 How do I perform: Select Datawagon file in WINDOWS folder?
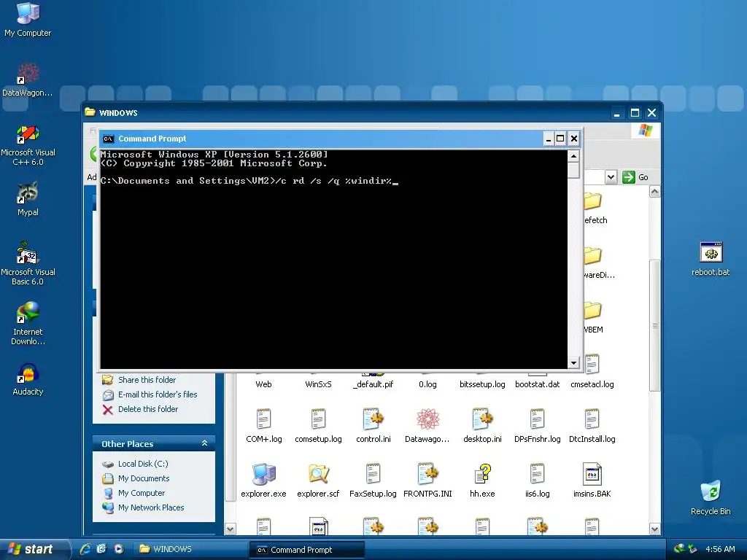(427, 419)
